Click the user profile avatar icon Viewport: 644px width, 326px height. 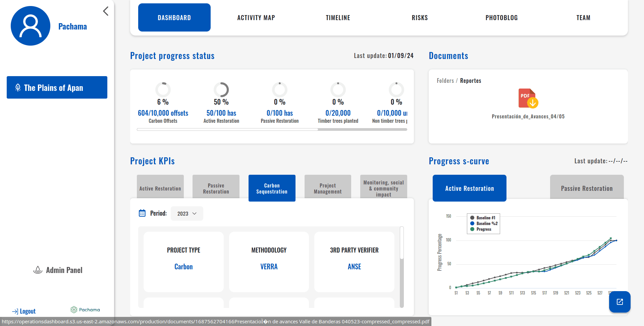(x=31, y=26)
